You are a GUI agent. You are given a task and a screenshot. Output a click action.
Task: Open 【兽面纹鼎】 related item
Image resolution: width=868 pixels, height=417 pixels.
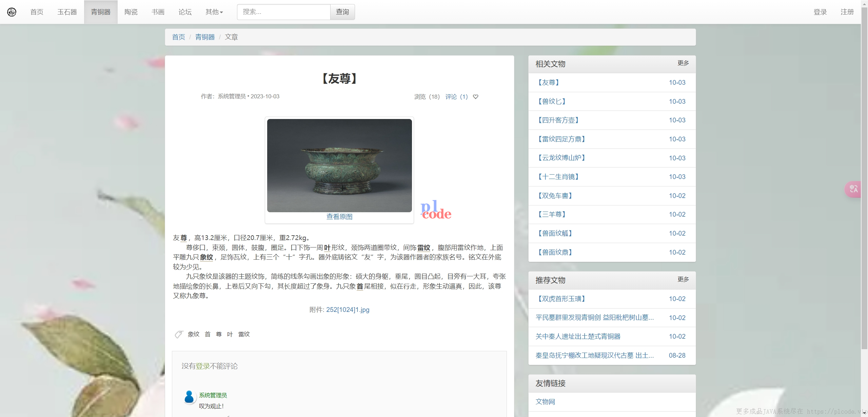point(555,252)
